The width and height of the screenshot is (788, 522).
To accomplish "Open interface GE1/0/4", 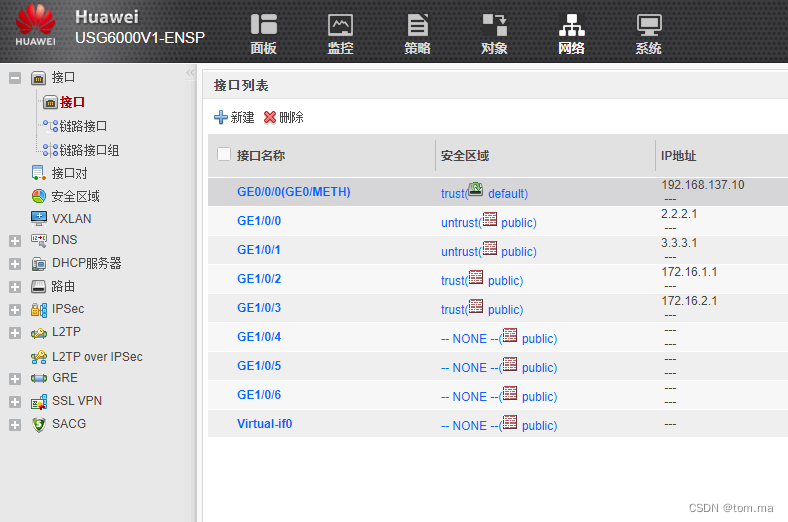I will tap(259, 337).
